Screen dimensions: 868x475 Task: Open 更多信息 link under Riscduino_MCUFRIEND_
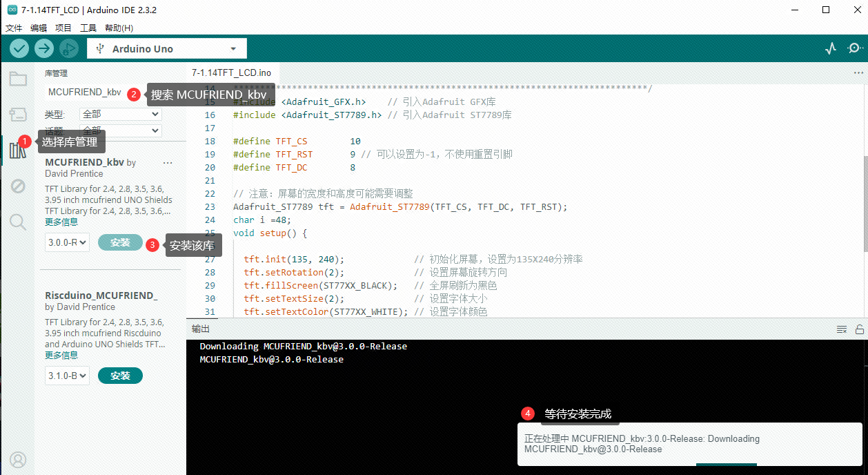coord(61,355)
